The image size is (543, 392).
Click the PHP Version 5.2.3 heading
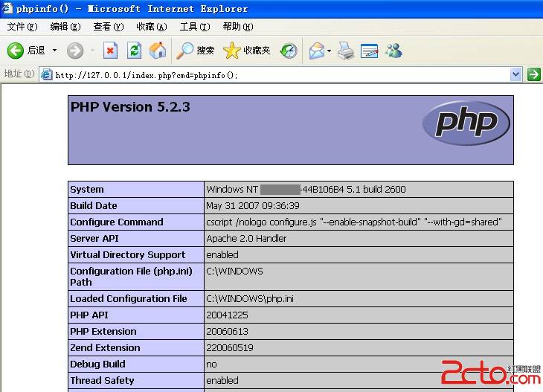point(130,107)
